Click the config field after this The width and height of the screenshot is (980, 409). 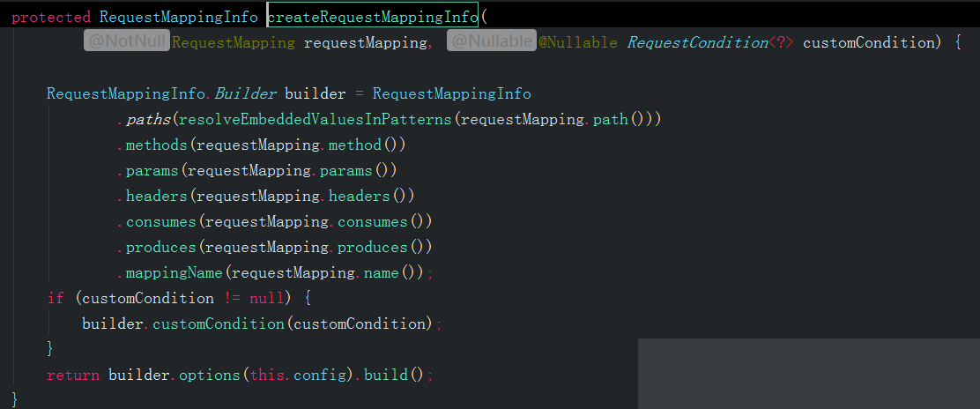point(315,375)
